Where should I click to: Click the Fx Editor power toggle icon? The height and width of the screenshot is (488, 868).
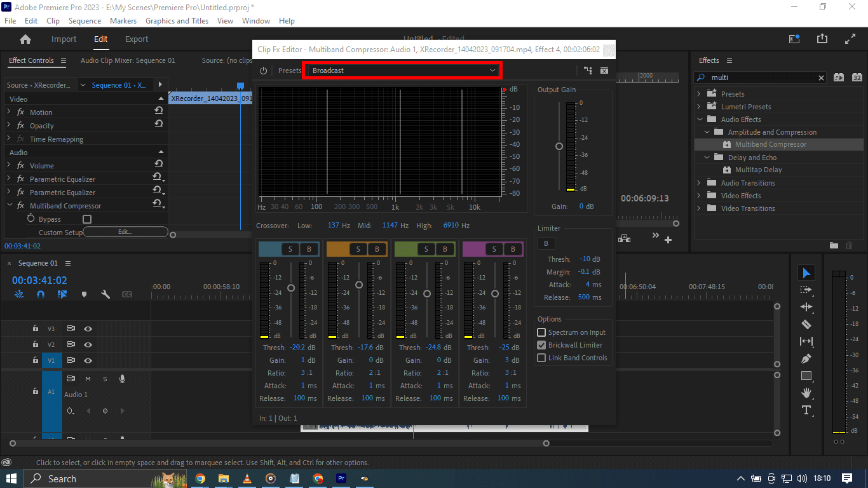click(263, 71)
